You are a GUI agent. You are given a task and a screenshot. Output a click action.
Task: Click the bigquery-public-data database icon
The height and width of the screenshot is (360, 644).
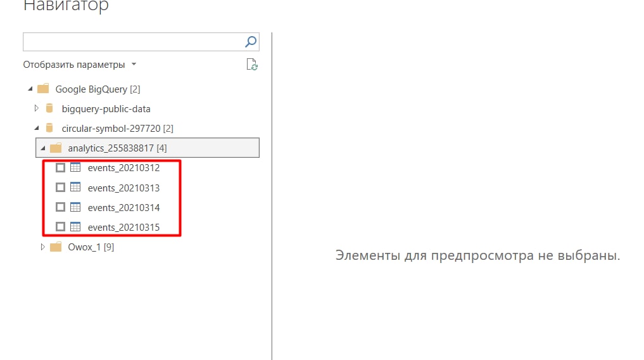pos(49,108)
